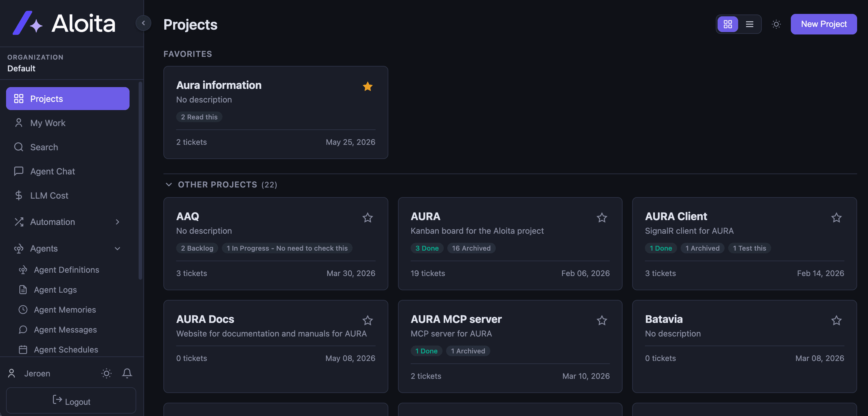This screenshot has width=868, height=416.
Task: Click the Default organization name
Action: 21,68
